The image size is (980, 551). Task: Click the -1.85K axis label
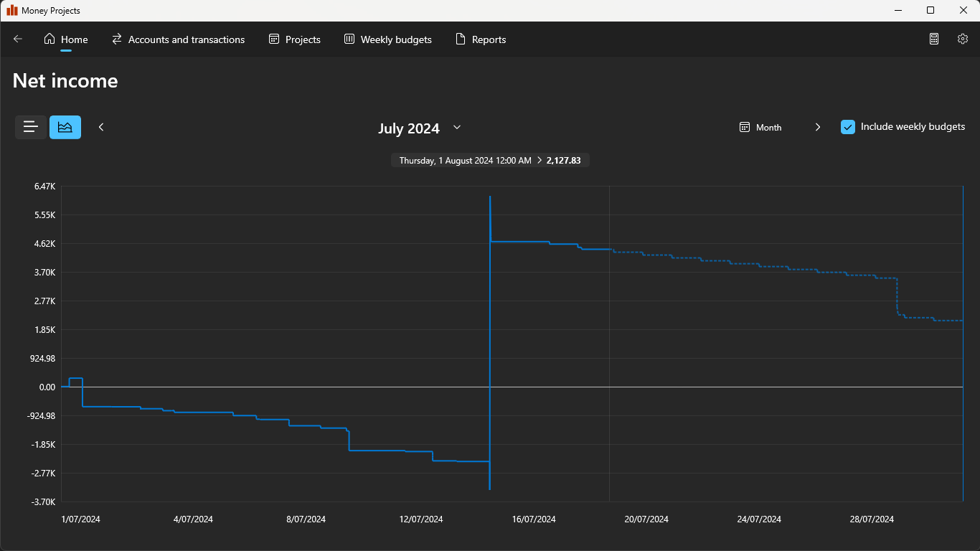pyautogui.click(x=44, y=445)
